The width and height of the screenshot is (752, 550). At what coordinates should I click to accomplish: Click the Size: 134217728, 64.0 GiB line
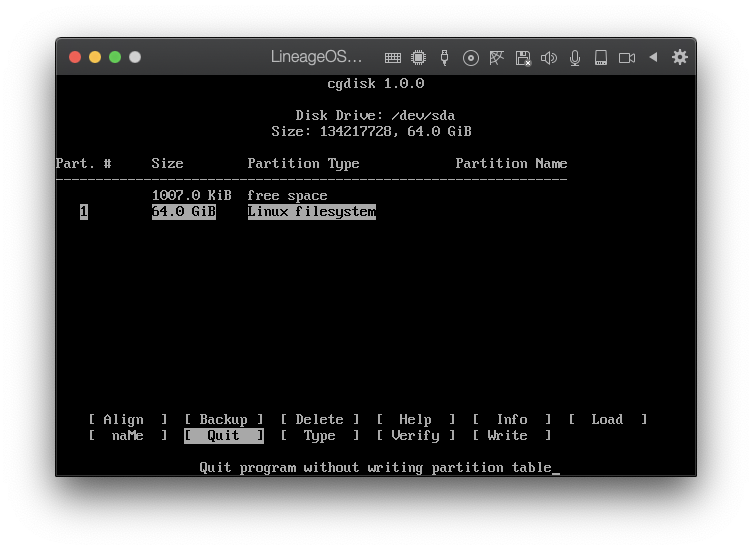372,131
